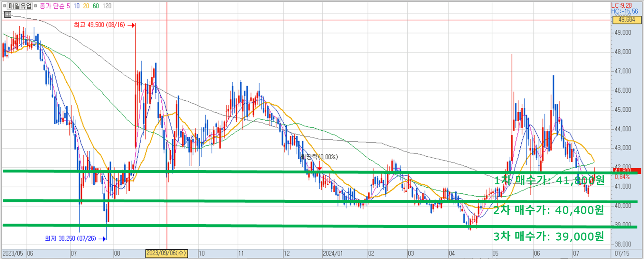Click the 0.84% change value
The height and width of the screenshot is (259, 644).
pos(622,177)
